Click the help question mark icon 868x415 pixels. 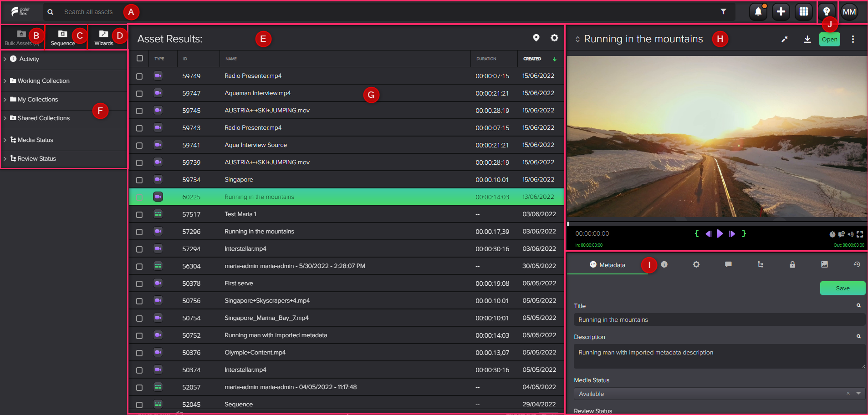coord(827,11)
